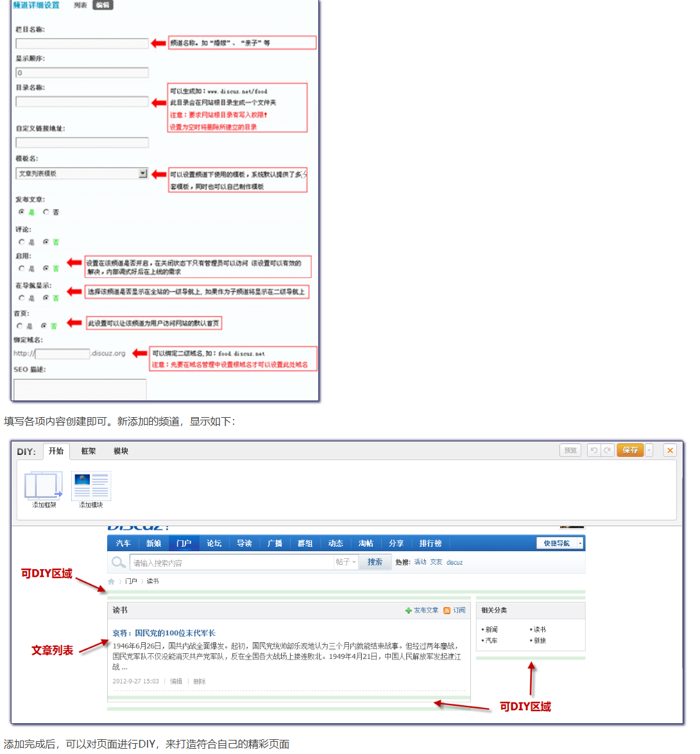Click the orange RSS 订阅 icon
Viewport: 700px width, 754px height.
click(447, 610)
